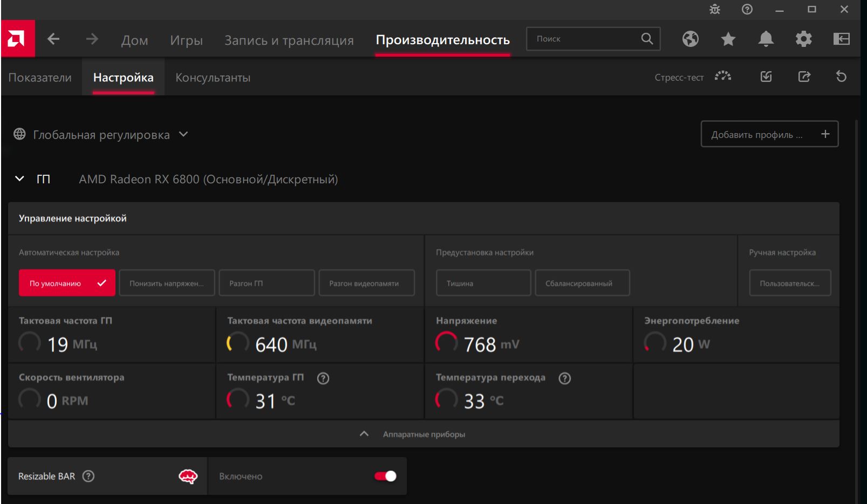The height and width of the screenshot is (504, 867).
Task: Click the 768 mV voltage value
Action: click(491, 344)
